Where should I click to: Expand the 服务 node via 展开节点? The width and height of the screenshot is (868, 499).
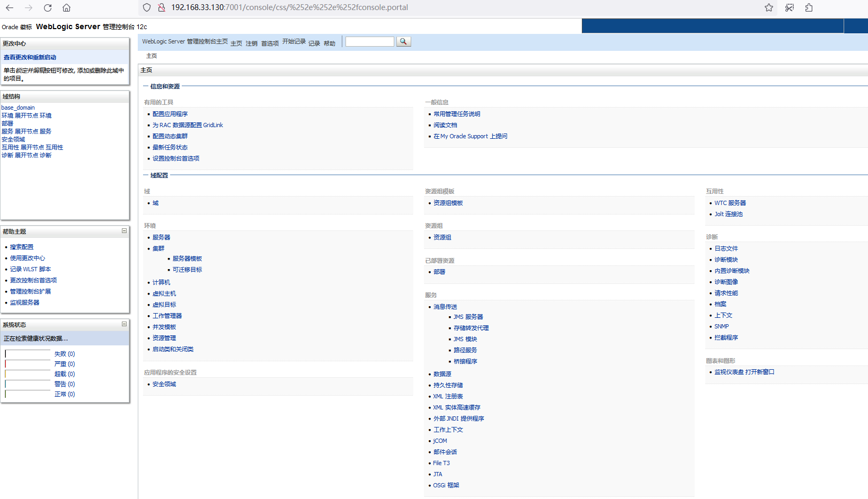click(x=26, y=131)
